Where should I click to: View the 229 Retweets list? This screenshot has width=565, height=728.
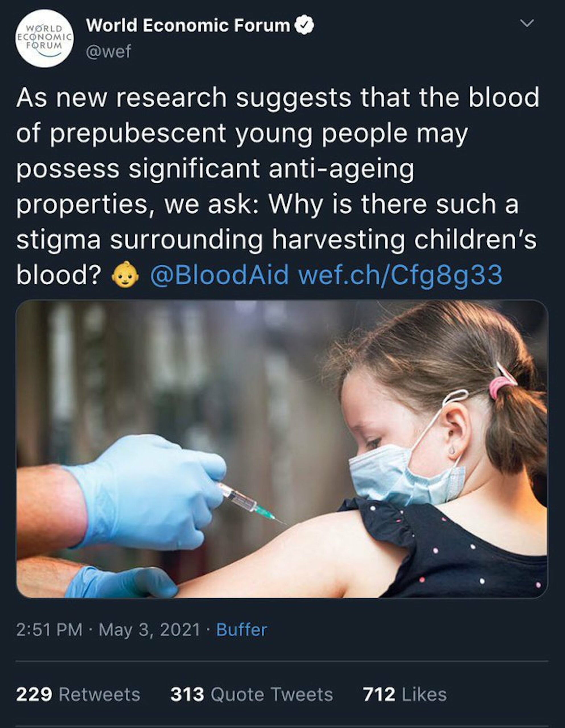pos(78,695)
